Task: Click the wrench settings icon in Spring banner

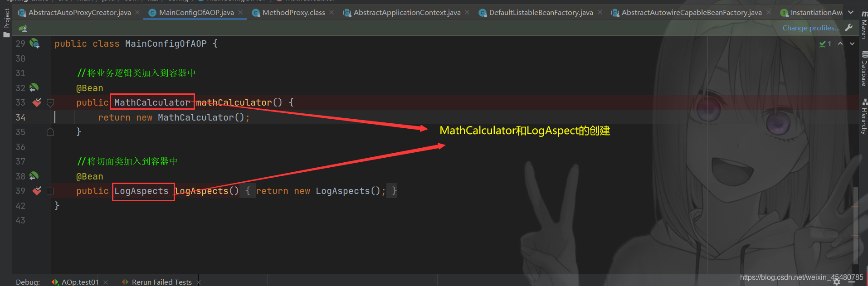Action: (x=849, y=28)
